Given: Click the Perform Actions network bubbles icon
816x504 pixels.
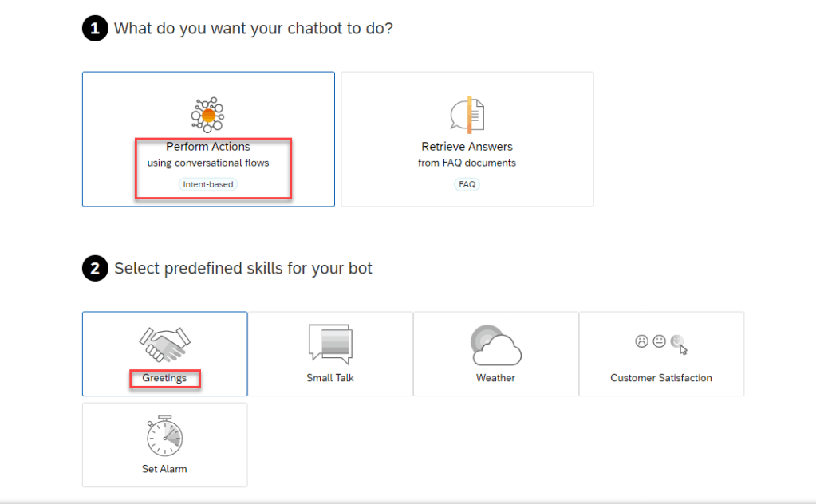Looking at the screenshot, I should click(x=208, y=116).
